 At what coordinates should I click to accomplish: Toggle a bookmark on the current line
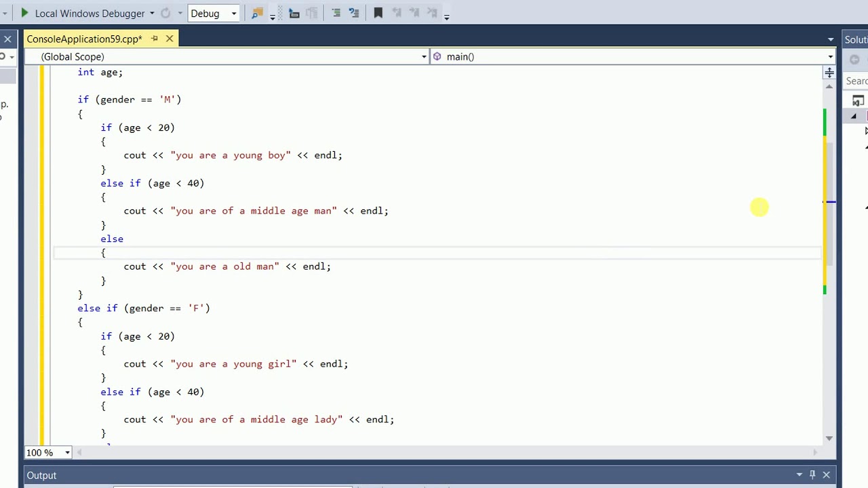coord(378,13)
